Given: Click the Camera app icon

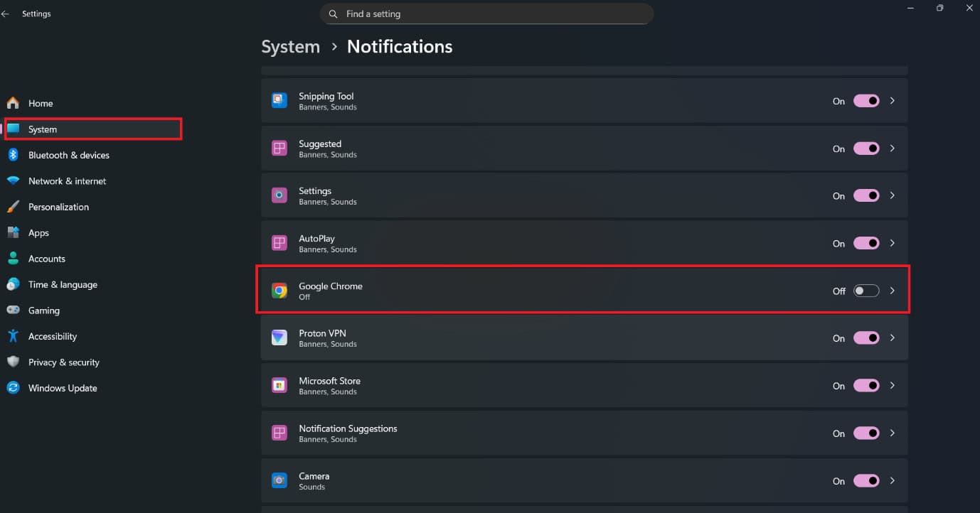Looking at the screenshot, I should click(279, 480).
